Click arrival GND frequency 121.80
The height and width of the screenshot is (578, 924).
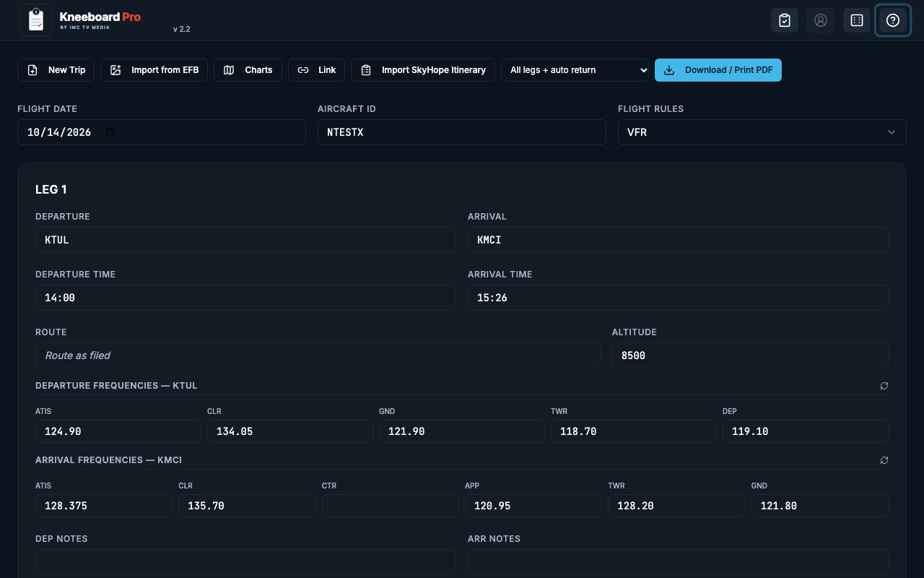point(820,506)
